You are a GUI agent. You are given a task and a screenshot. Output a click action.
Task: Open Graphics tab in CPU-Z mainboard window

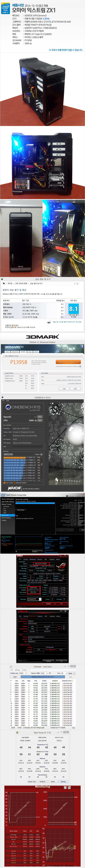(x=52, y=616)
